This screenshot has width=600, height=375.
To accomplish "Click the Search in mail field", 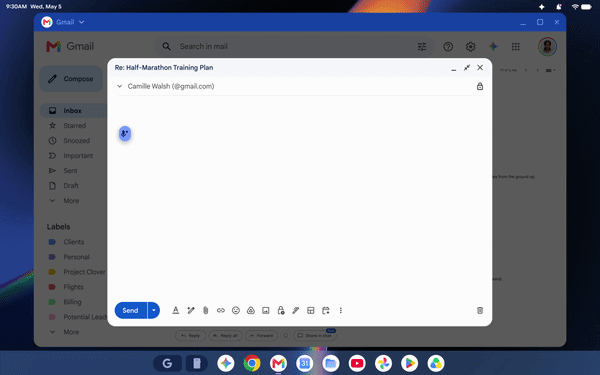I will pyautogui.click(x=295, y=46).
